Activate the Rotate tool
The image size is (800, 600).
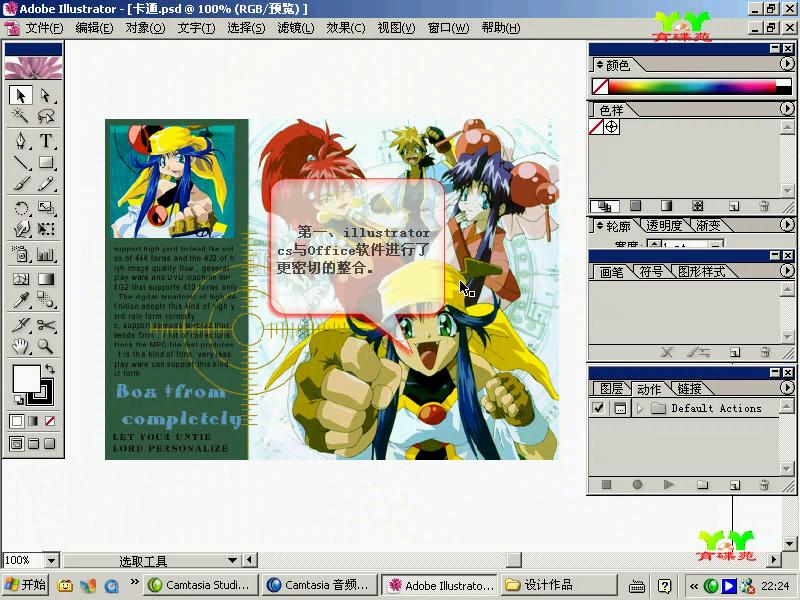(x=20, y=208)
